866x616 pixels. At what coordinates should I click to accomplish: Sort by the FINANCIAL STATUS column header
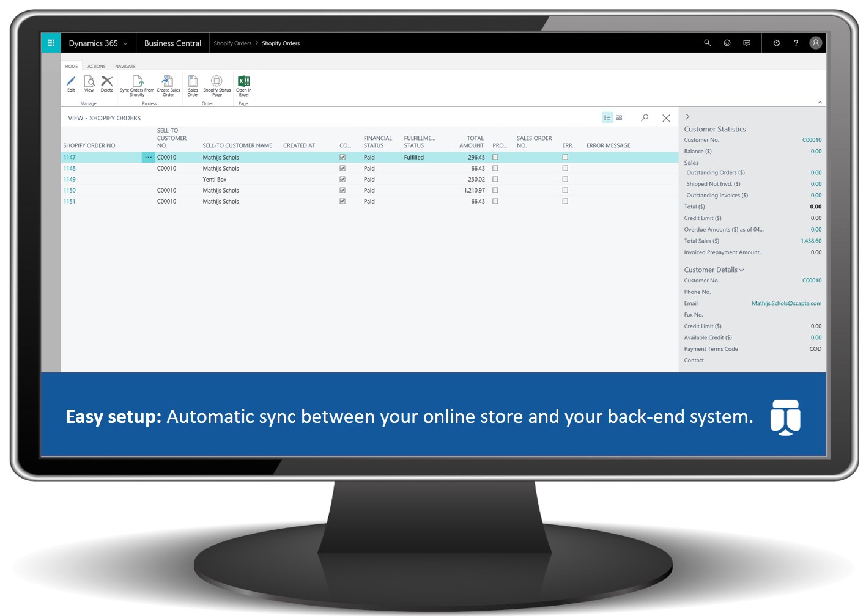pyautogui.click(x=377, y=142)
